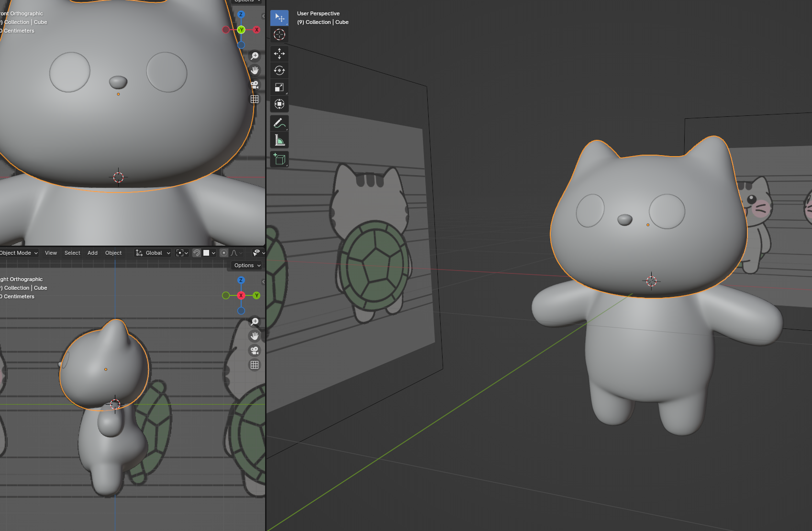Open pivot point dropdown
This screenshot has height=531, width=812.
[x=182, y=253]
